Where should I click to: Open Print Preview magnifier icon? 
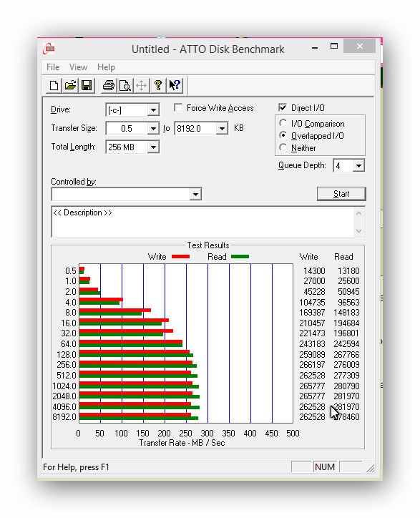pos(125,86)
